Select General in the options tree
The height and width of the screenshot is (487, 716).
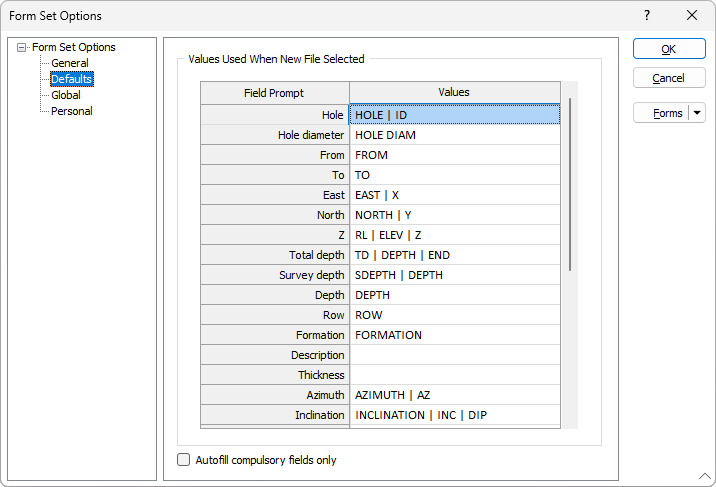pyautogui.click(x=70, y=63)
